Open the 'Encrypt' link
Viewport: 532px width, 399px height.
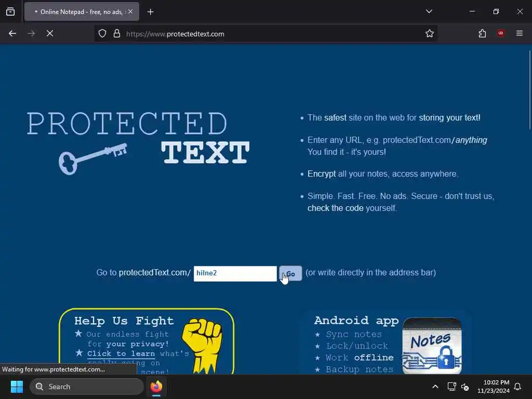pyautogui.click(x=321, y=174)
